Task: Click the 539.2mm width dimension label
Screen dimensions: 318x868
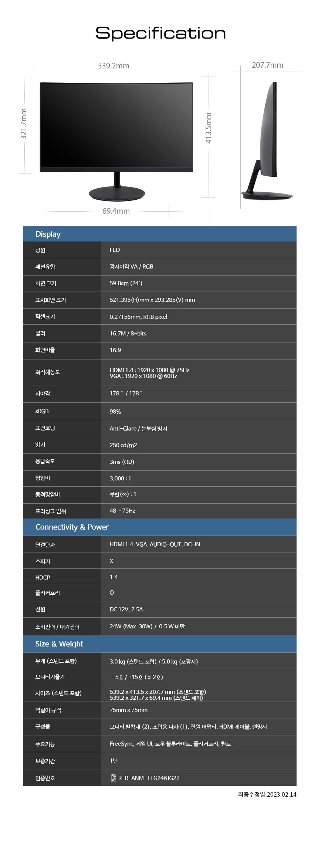Action: coord(114,66)
